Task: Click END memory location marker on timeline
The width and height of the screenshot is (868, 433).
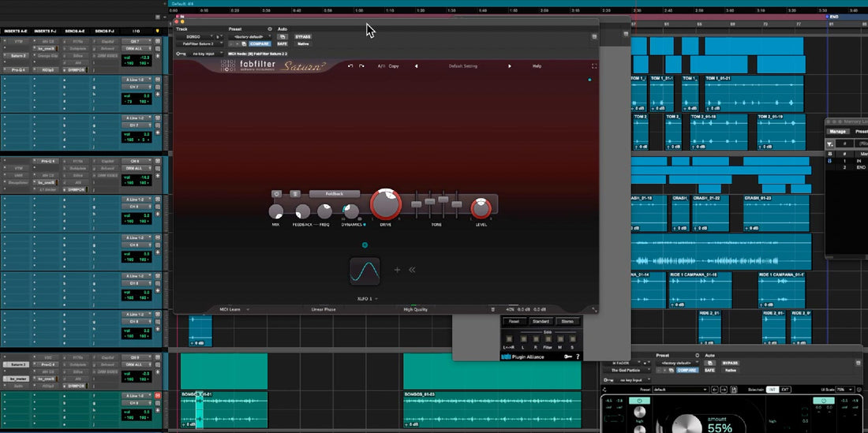Action: (833, 17)
